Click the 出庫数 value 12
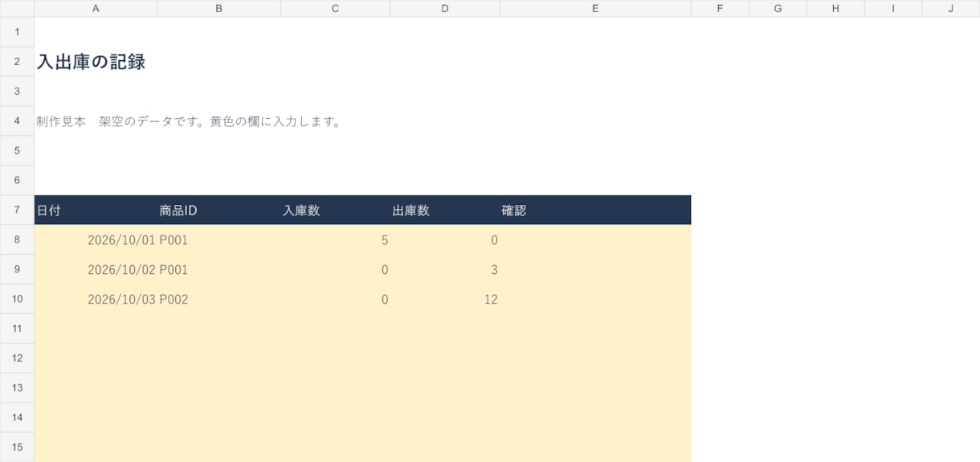Screen dimensions: 980x462 445,300
